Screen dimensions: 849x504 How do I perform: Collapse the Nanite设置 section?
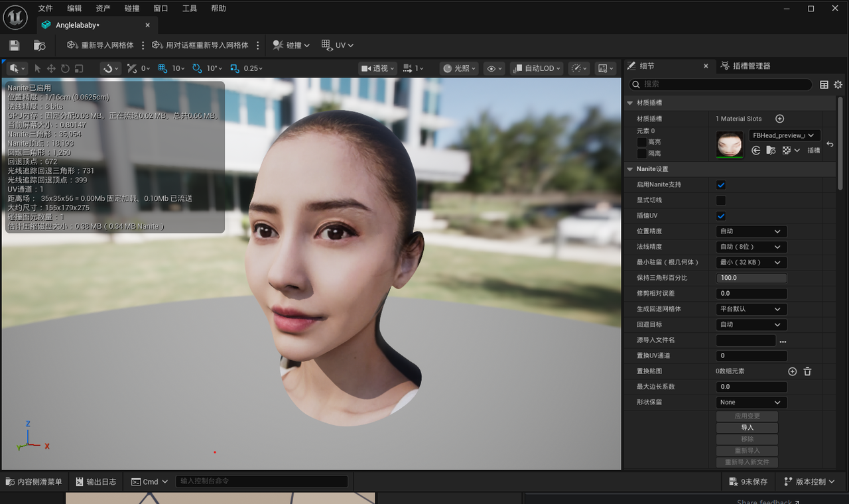[x=630, y=169]
